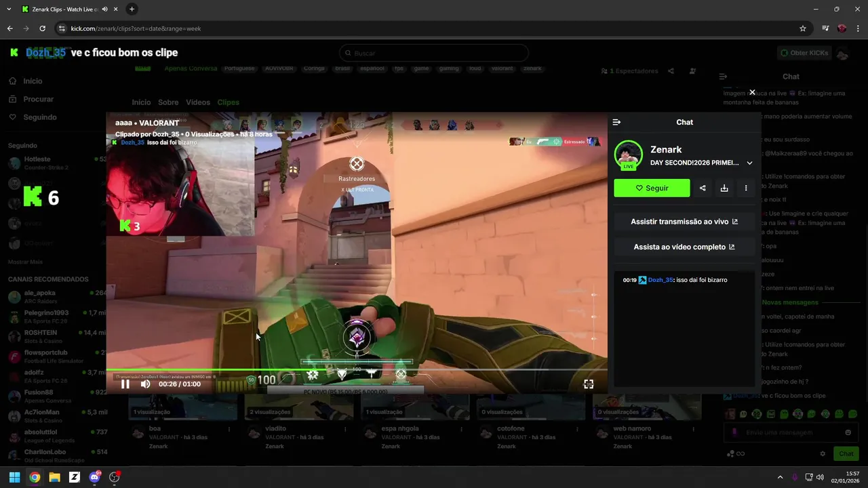Focus the Buscar search field

434,53
